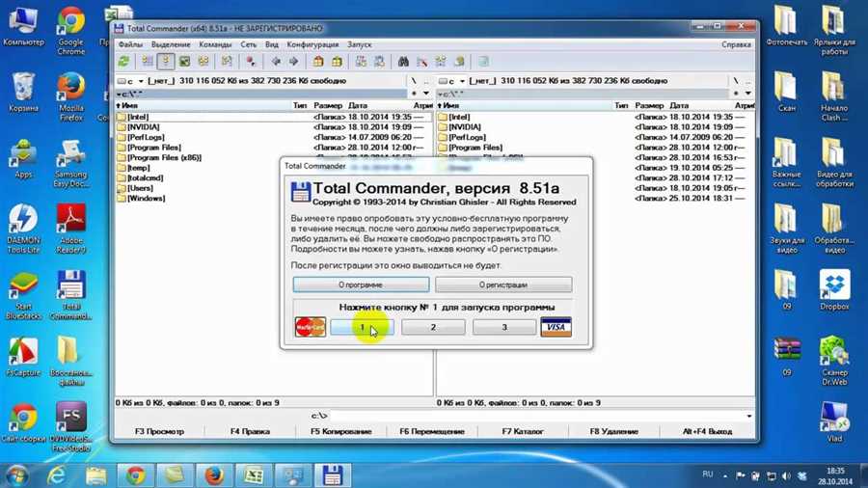
Task: Open the Команды menu
Action: tap(215, 44)
